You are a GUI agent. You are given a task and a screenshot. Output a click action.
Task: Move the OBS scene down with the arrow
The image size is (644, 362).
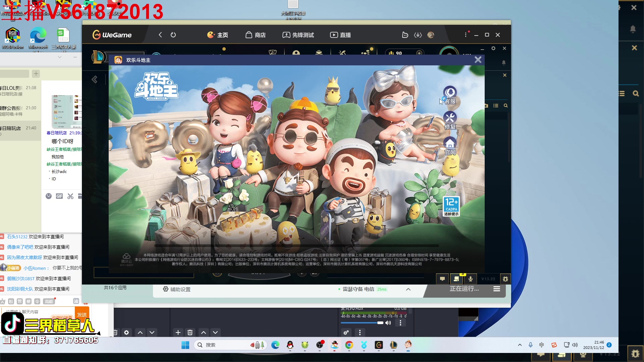point(152,333)
